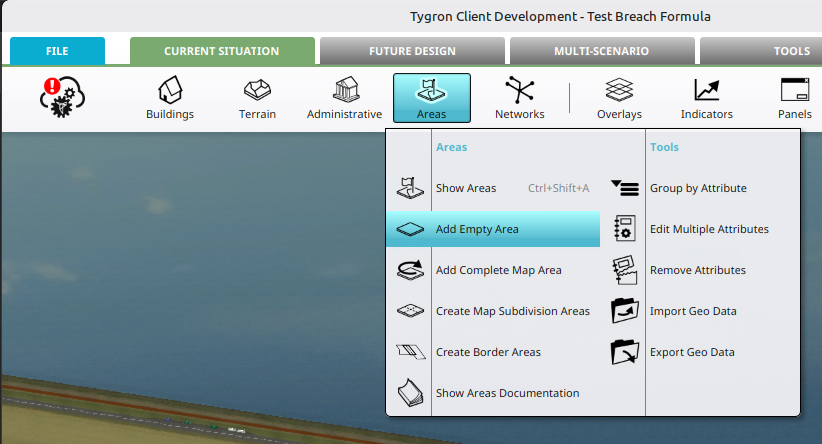Select Add Complete Map Area
822x444 pixels.
pos(498,270)
